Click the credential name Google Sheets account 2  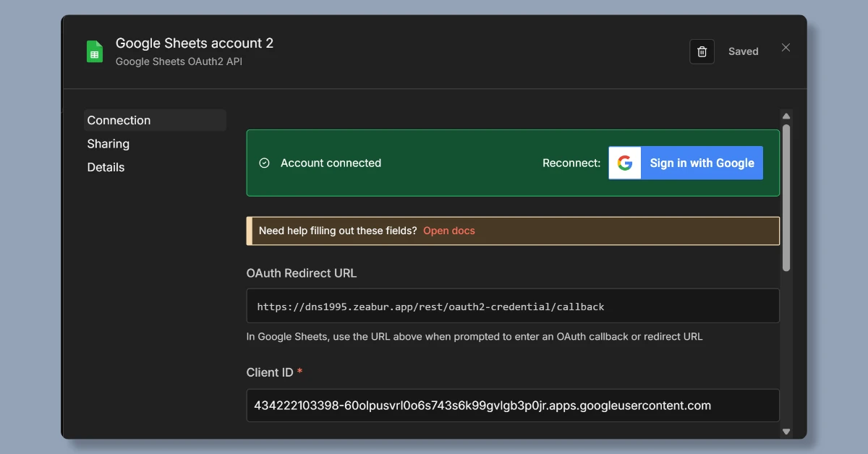[195, 43]
